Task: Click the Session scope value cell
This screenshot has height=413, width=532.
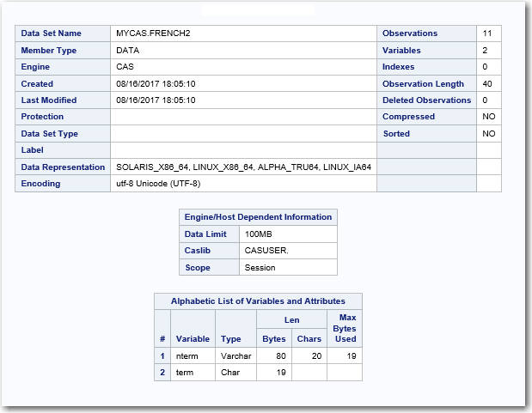Action: click(260, 268)
